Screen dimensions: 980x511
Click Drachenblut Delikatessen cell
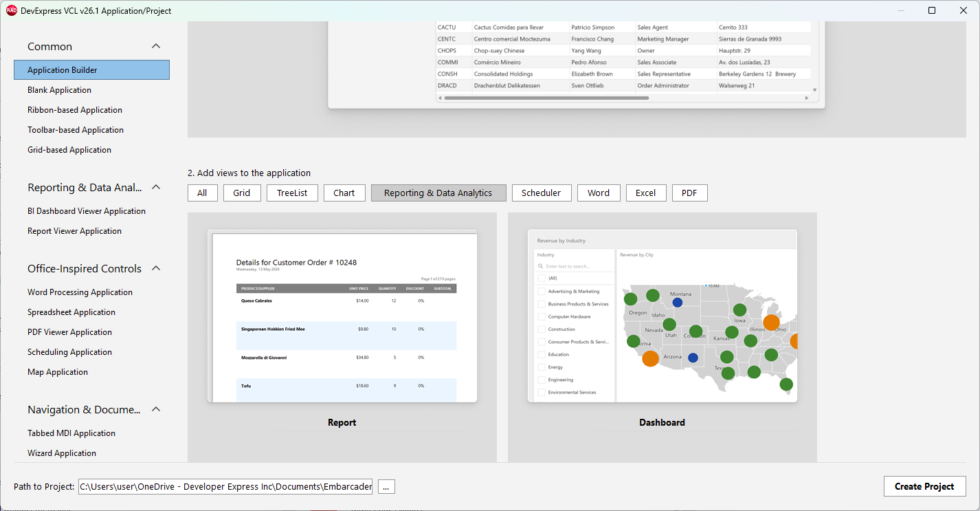pos(506,86)
